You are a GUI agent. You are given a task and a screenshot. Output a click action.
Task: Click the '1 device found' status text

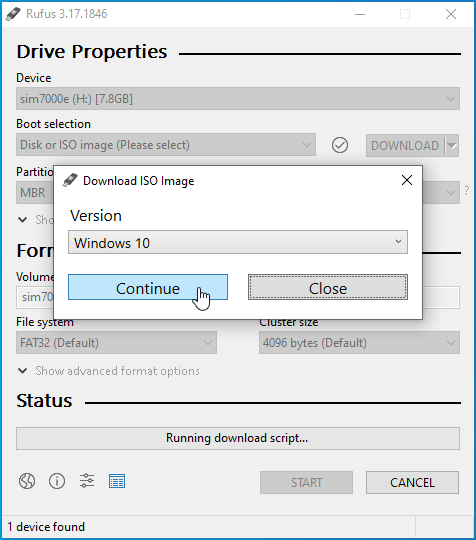[46, 527]
